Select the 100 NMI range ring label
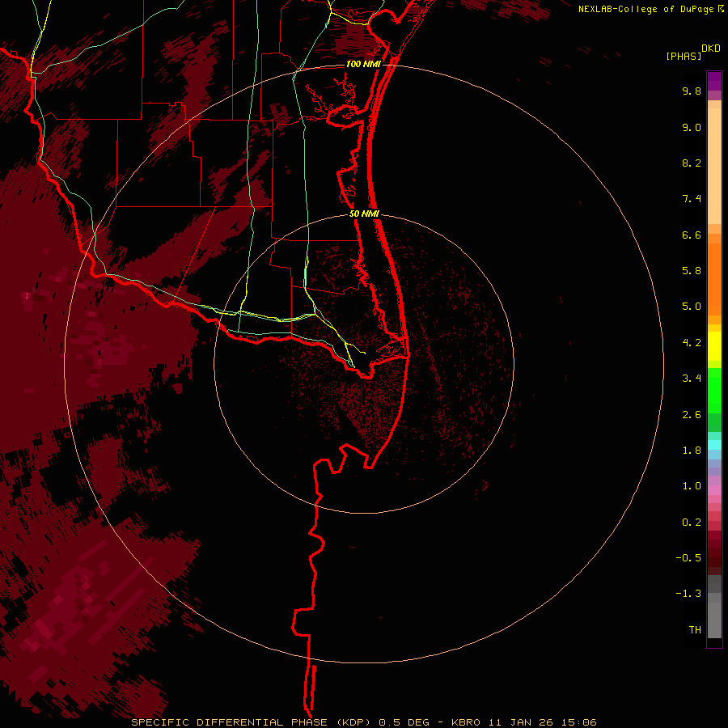 (363, 64)
